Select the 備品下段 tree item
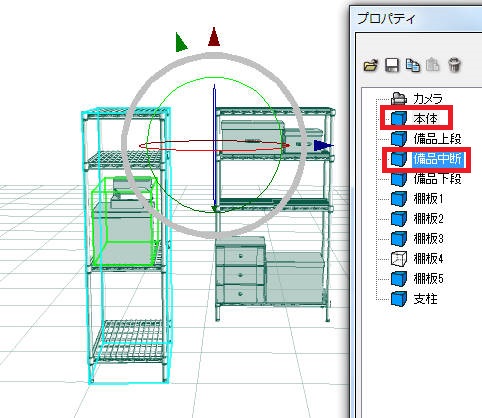482x418 pixels. (x=437, y=179)
